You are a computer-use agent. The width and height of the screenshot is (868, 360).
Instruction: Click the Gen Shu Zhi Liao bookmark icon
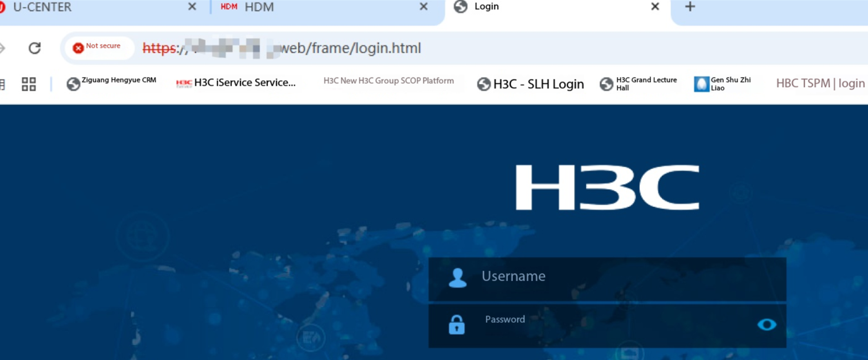701,84
